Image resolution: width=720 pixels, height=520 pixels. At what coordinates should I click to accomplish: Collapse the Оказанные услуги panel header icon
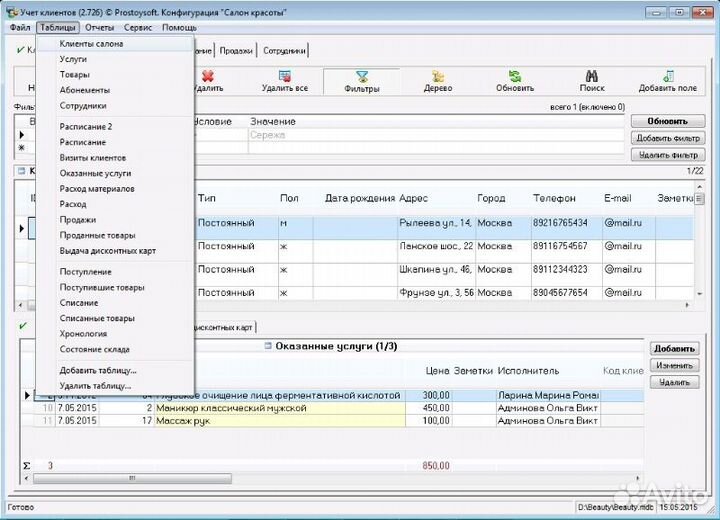(267, 346)
